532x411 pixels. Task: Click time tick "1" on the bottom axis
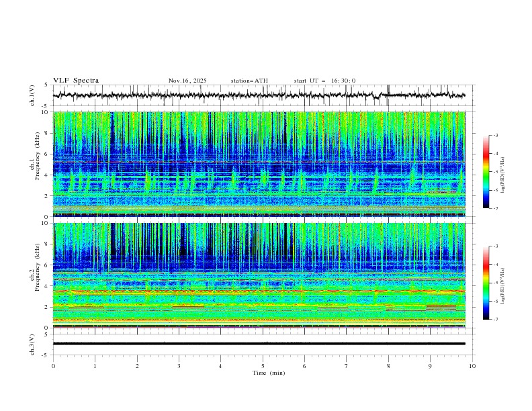click(x=95, y=366)
